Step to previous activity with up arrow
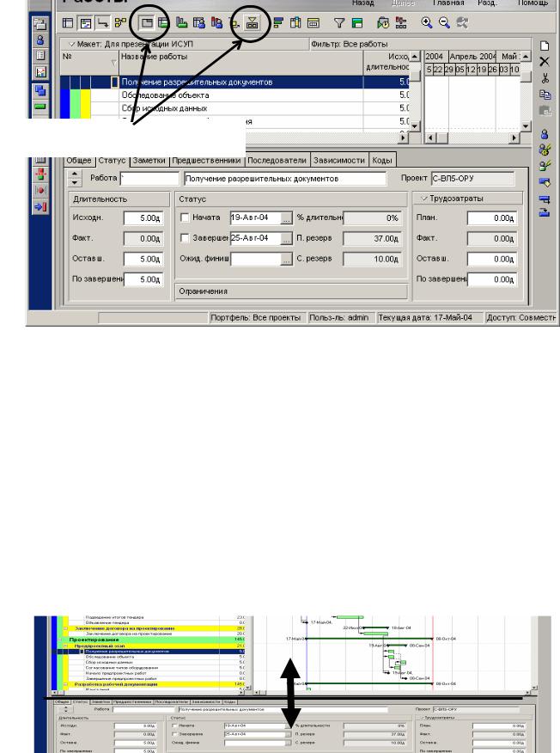The width and height of the screenshot is (560, 753). (x=75, y=174)
